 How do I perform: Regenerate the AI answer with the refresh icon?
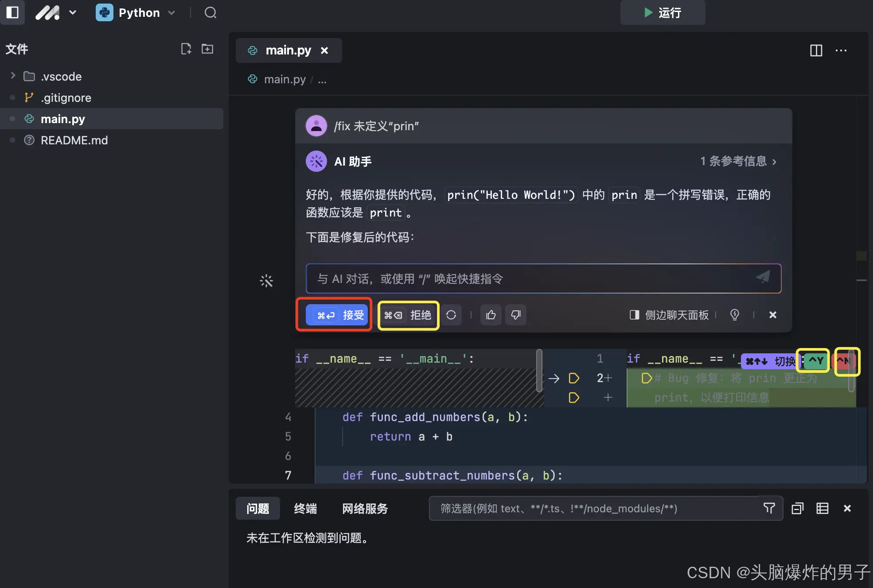(x=452, y=315)
